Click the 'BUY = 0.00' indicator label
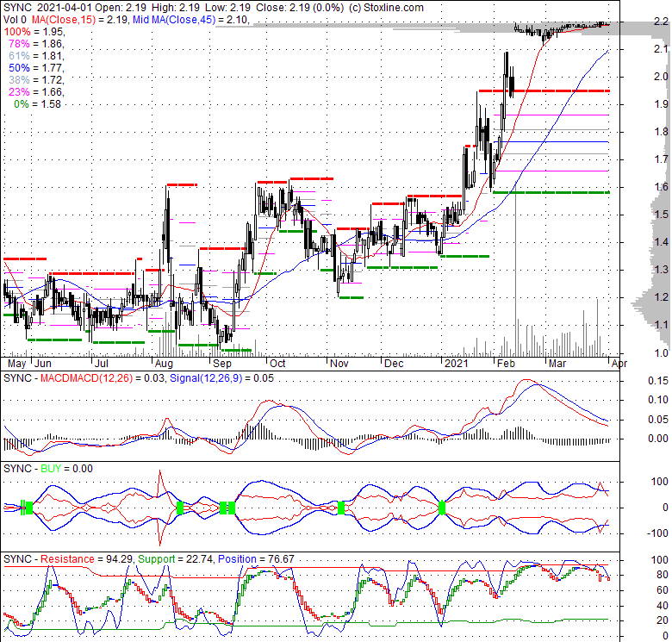The width and height of the screenshot is (672, 642). 66,469
